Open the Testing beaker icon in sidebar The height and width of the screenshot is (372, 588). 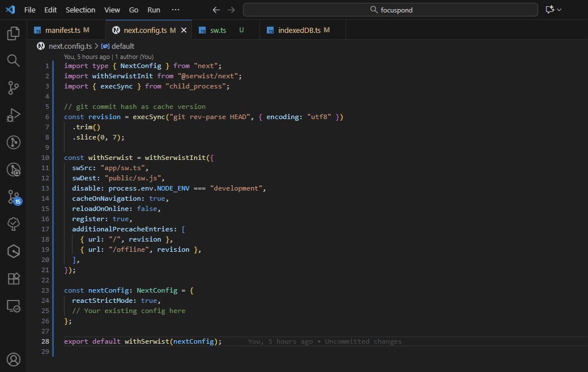[x=13, y=224]
